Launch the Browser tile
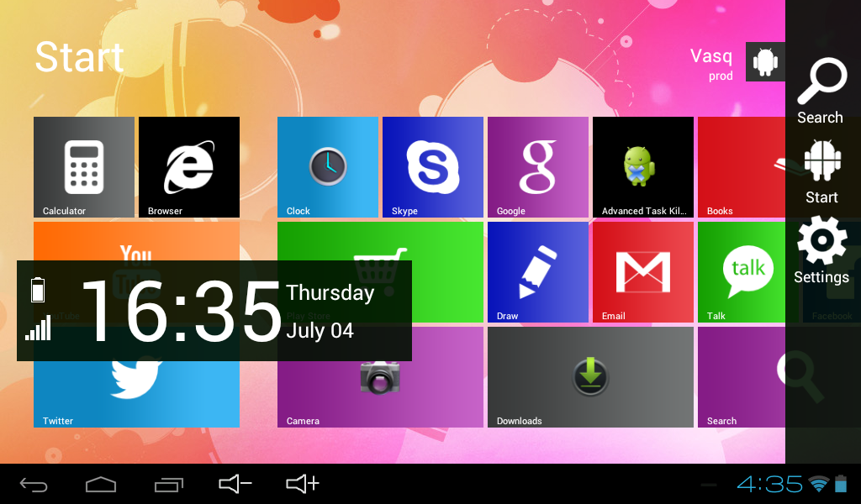Screen dimensions: 861x504 pyautogui.click(x=189, y=167)
